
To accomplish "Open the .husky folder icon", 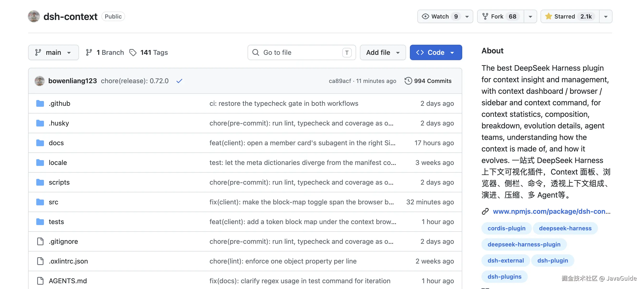I will click(x=40, y=123).
